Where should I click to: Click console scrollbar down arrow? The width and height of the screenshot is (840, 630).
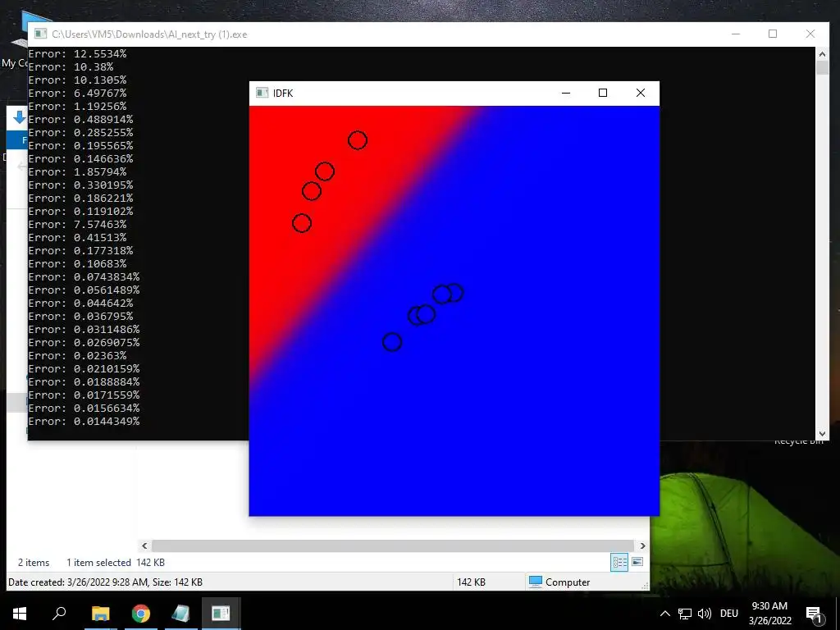coord(822,434)
